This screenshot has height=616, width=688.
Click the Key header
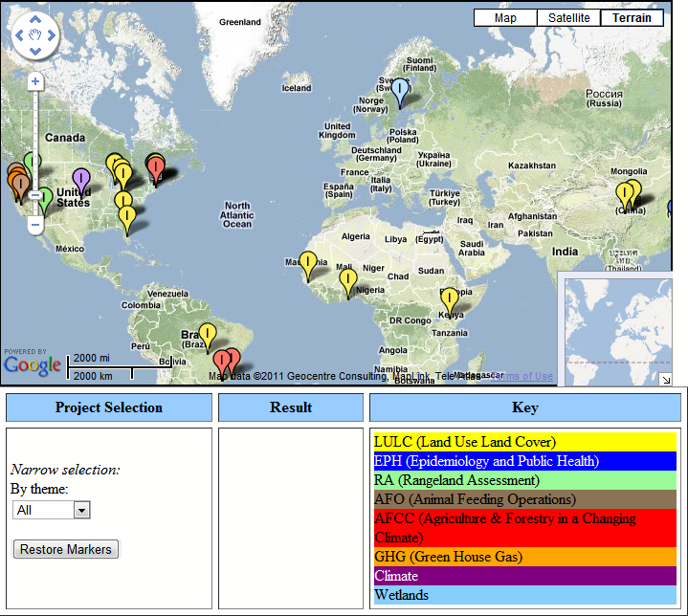525,407
